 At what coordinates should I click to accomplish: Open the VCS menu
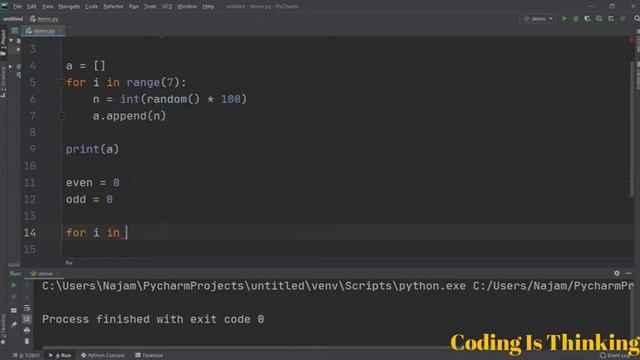click(x=167, y=7)
